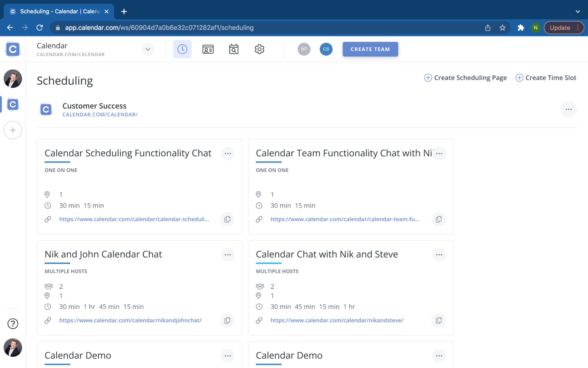
Task: Select the Calendar workspace icon in sidebar
Action: tap(13, 104)
